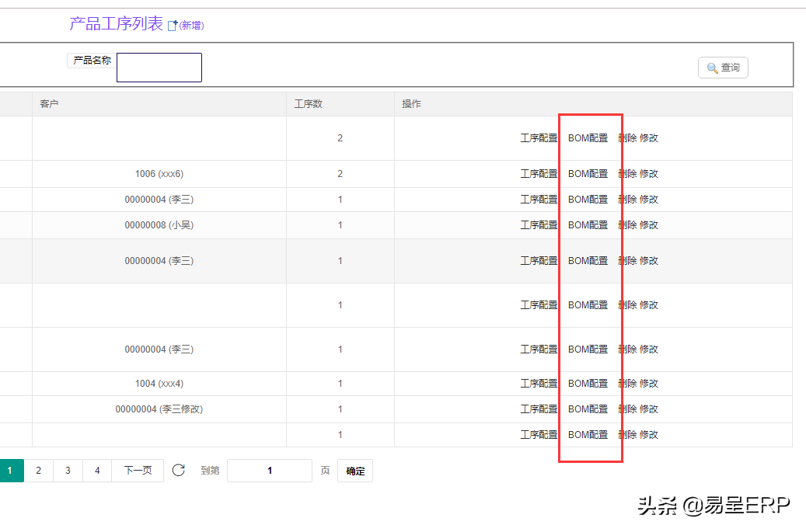Go to page 4

tap(97, 471)
